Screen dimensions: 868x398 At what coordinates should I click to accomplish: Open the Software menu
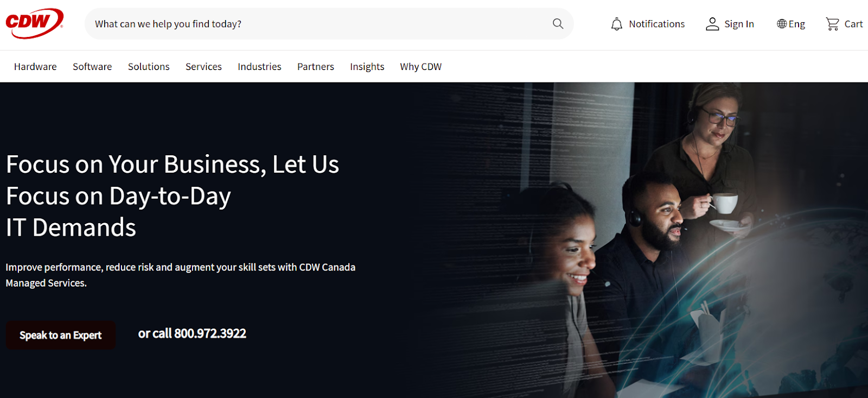coord(92,67)
